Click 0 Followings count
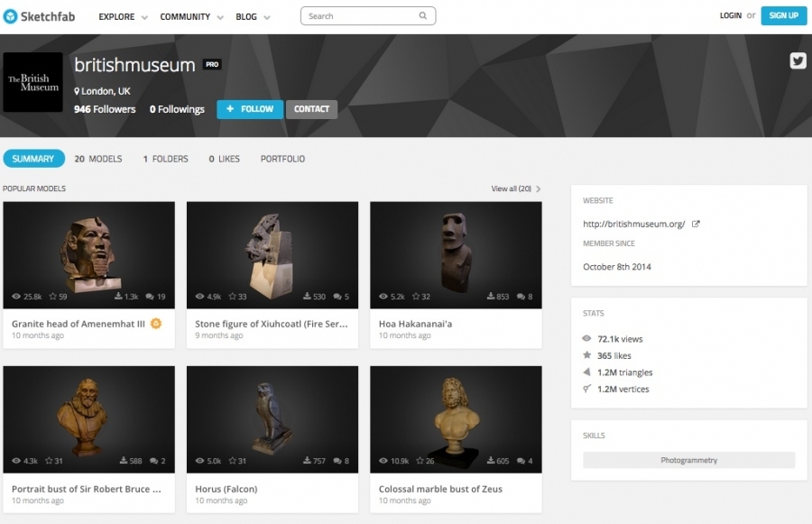 pyautogui.click(x=177, y=109)
